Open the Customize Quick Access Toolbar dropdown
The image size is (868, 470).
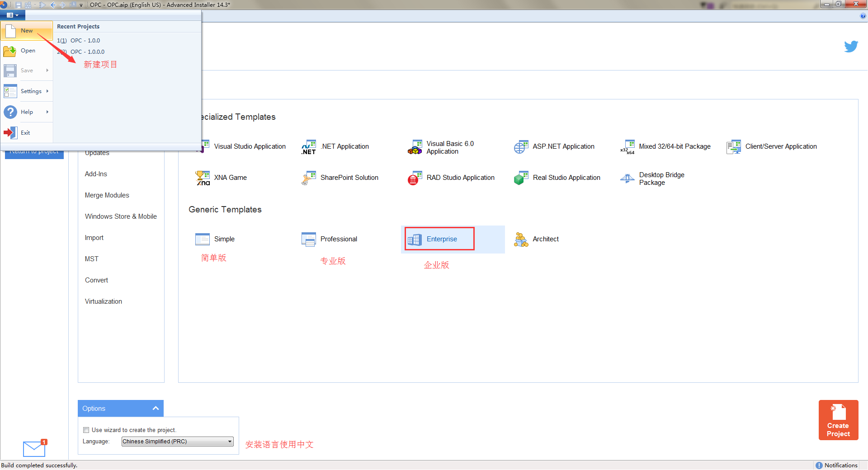pyautogui.click(x=81, y=5)
